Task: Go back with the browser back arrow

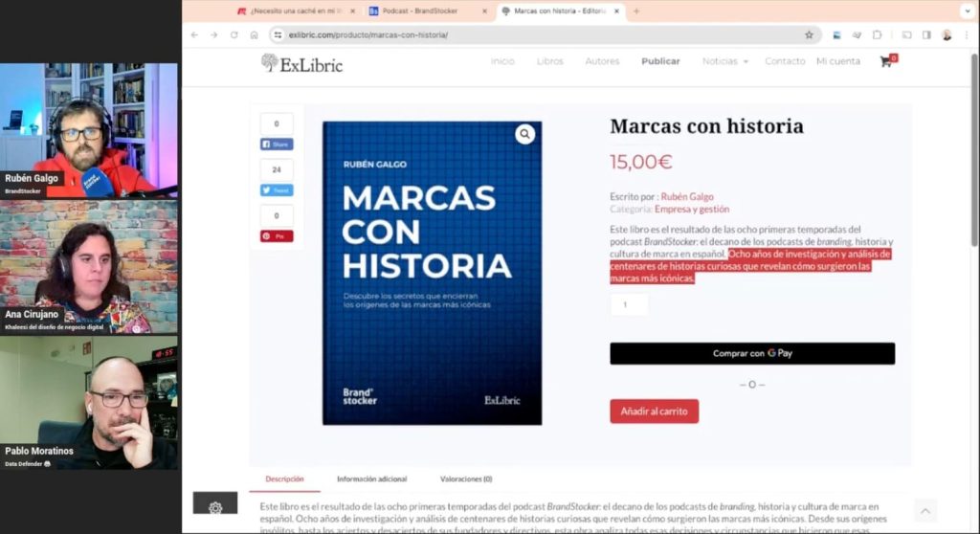Action: (x=194, y=35)
